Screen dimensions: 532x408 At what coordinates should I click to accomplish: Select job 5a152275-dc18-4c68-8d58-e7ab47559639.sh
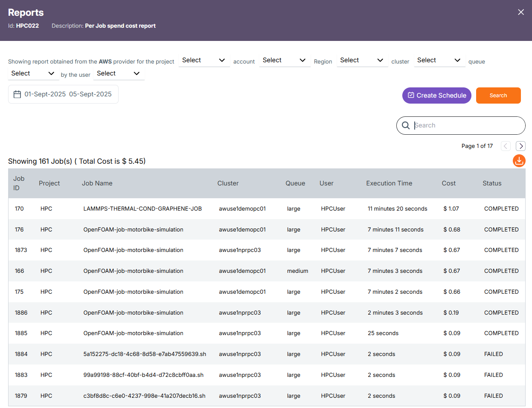[145, 354]
